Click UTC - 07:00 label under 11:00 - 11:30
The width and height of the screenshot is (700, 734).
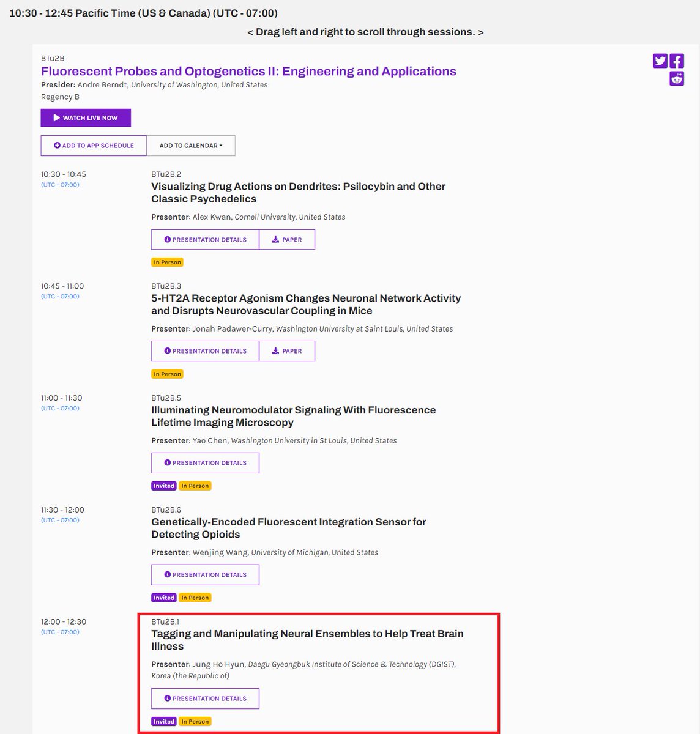click(x=60, y=409)
